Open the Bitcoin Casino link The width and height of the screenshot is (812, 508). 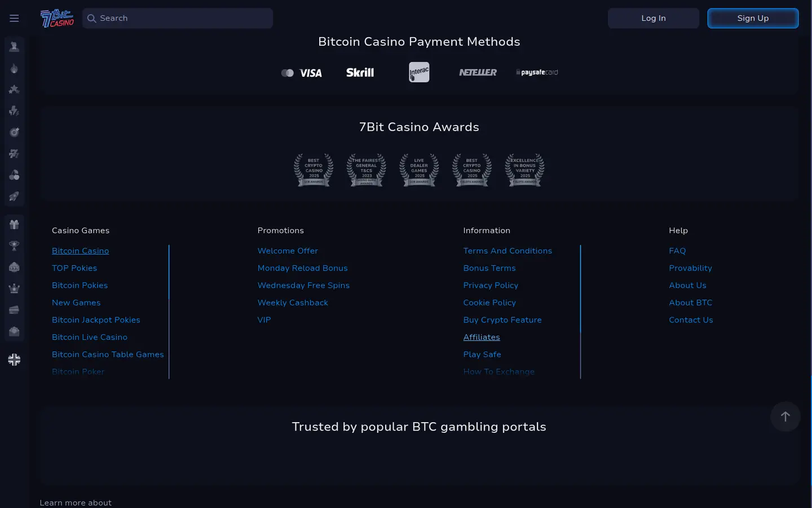tap(81, 251)
